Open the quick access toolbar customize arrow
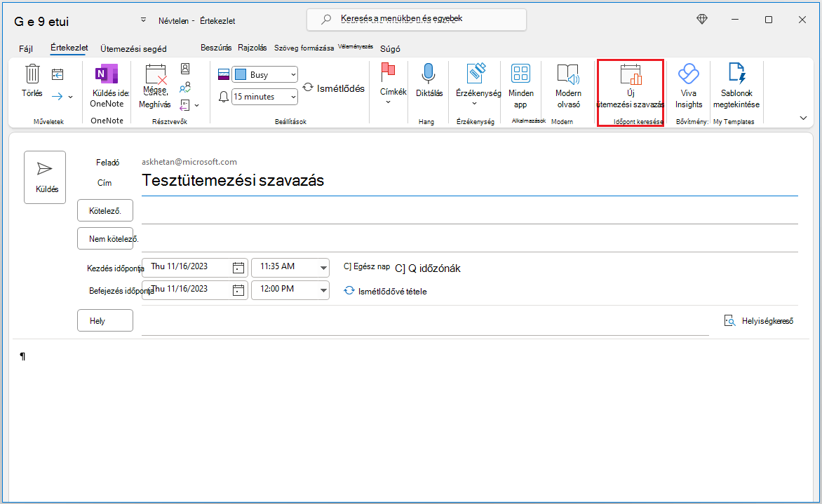Screen dimensions: 822x504 (x=143, y=20)
